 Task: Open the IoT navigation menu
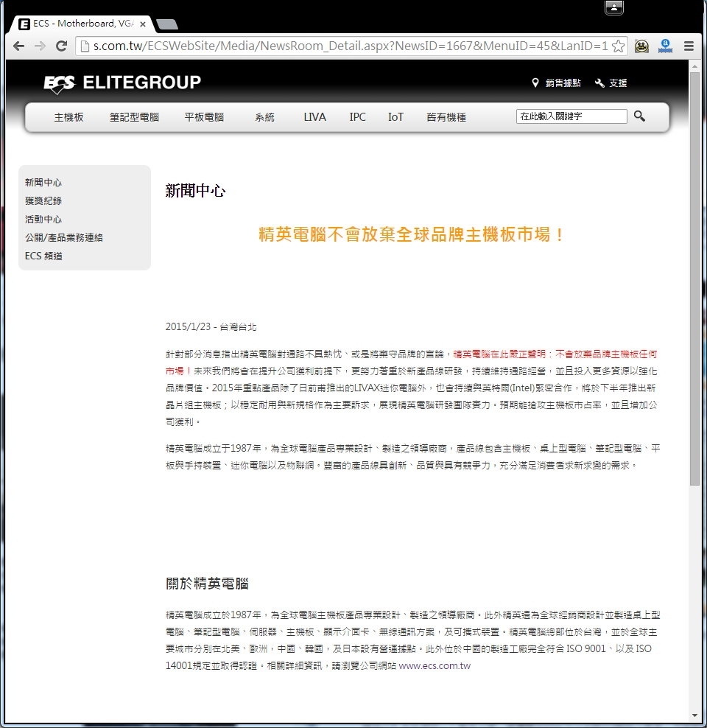coord(395,117)
